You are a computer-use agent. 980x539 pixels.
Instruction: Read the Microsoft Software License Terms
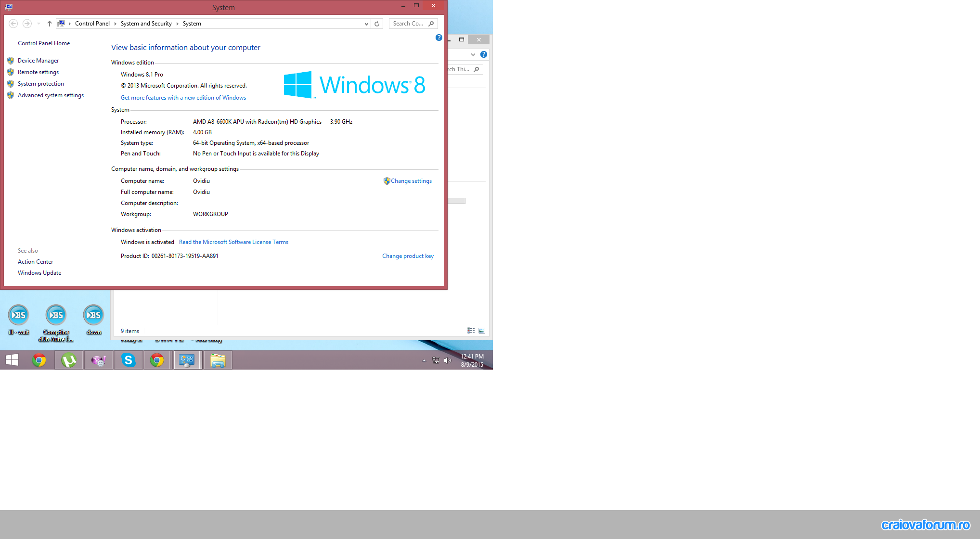click(x=233, y=242)
